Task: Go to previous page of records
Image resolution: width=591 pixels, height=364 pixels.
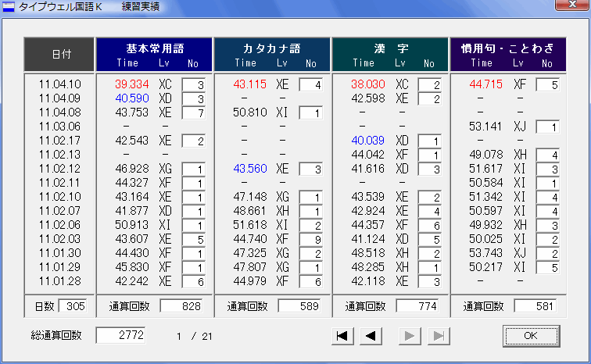Action: coord(371,336)
